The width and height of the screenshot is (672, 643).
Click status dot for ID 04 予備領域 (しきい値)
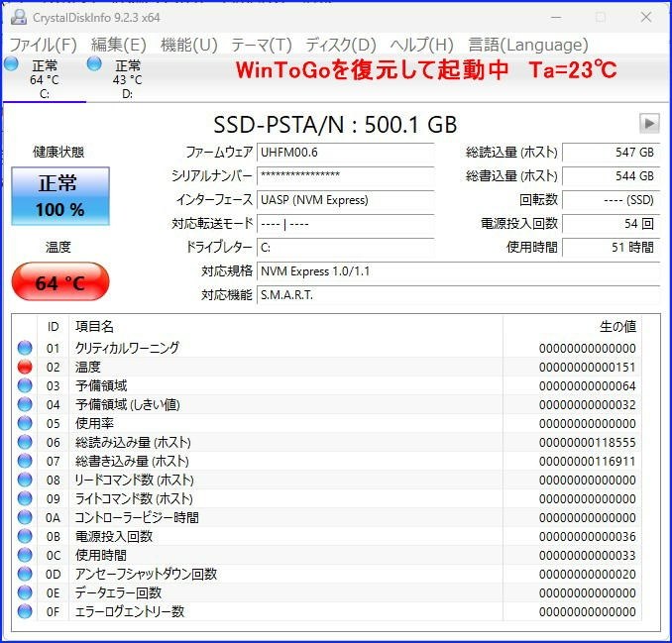(25, 404)
